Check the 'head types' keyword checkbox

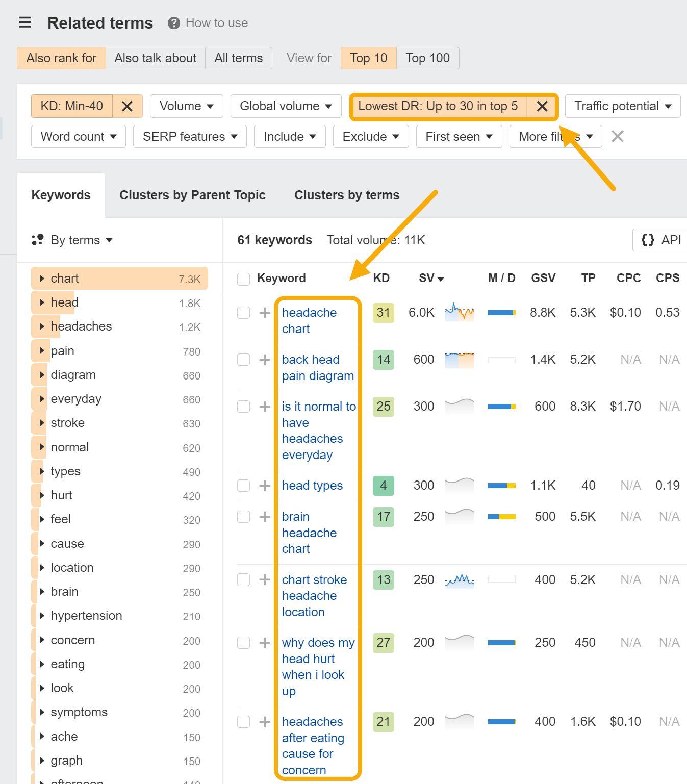pos(243,485)
